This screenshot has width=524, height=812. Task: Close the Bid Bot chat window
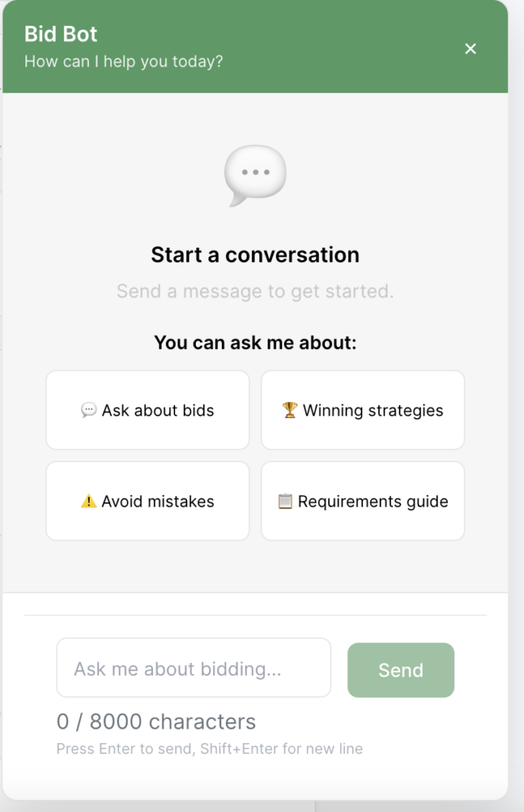470,49
